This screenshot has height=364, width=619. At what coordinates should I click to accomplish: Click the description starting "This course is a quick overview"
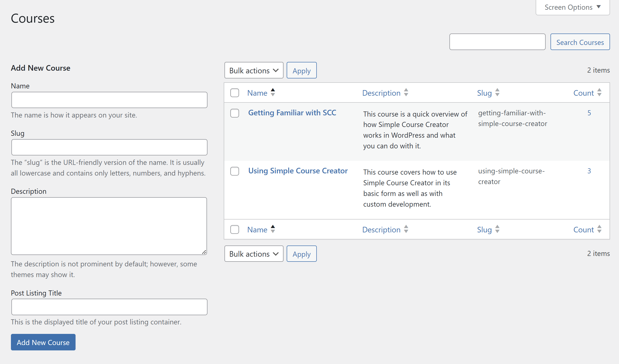point(415,130)
